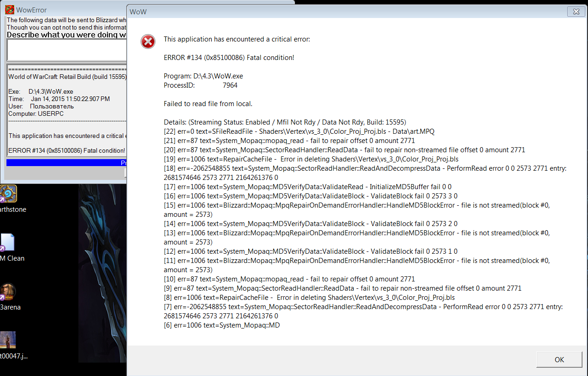
Task: Select the 'M Clean' desktop shortcut icon
Action: (x=7, y=243)
